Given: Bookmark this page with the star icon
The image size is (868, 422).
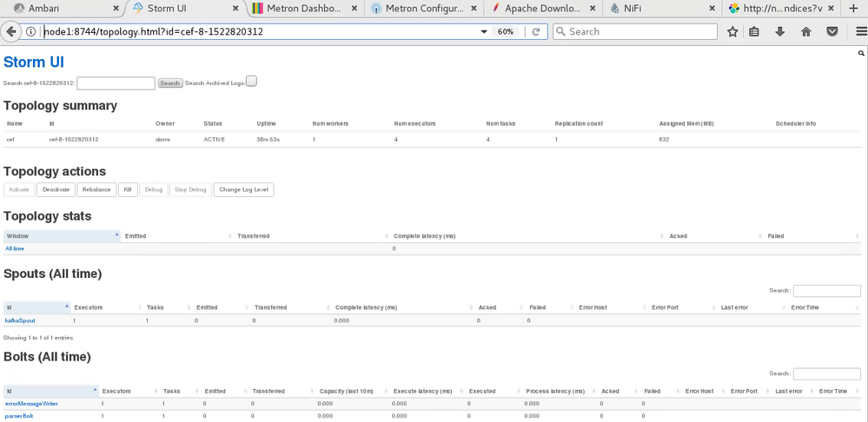Looking at the screenshot, I should tap(732, 31).
